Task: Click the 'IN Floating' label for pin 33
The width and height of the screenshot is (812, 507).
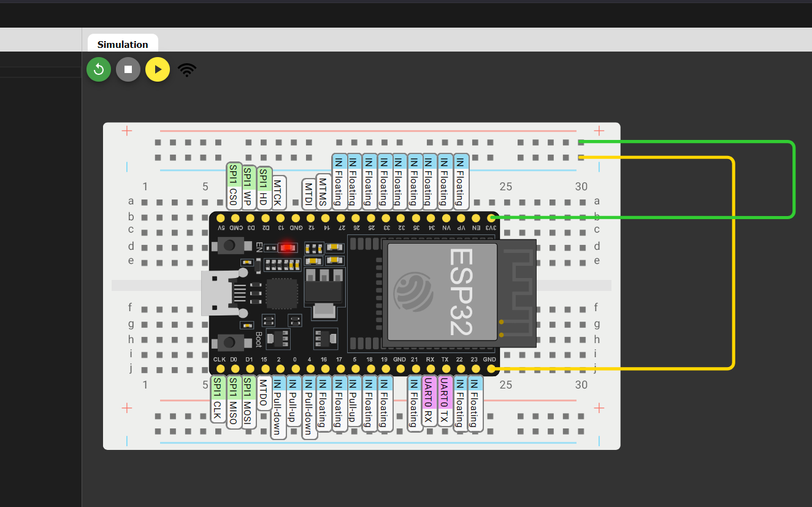Action: pos(385,182)
